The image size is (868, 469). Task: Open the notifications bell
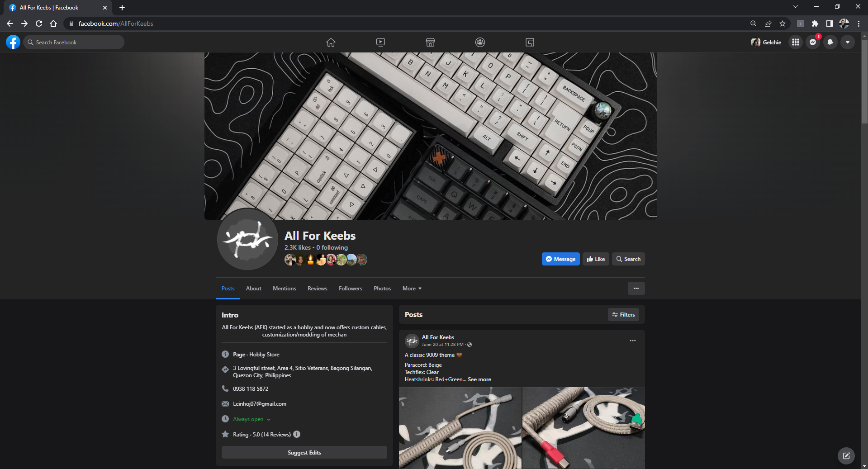coord(830,42)
